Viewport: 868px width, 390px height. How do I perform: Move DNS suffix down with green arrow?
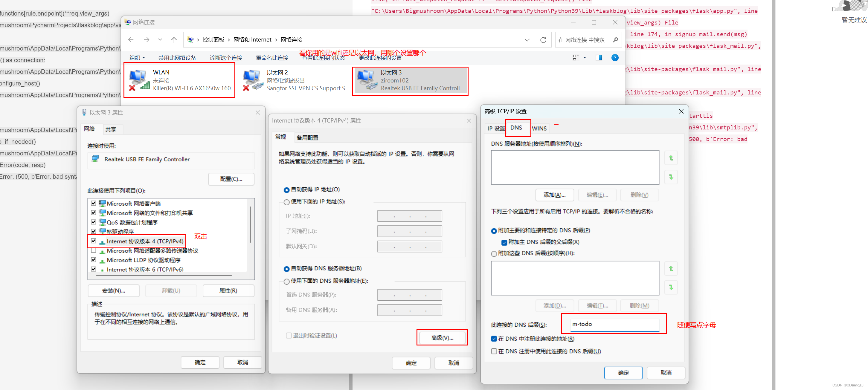tap(671, 287)
